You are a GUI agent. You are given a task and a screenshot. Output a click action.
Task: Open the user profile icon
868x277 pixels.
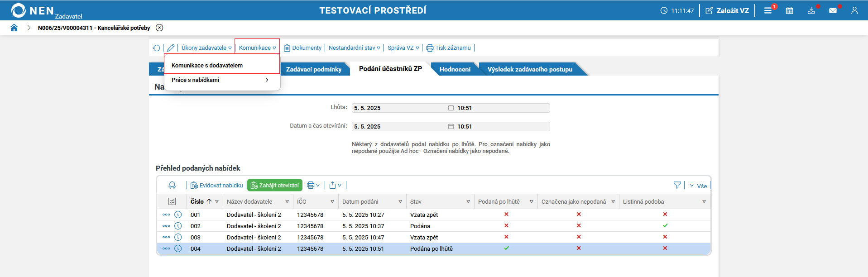tap(854, 10)
